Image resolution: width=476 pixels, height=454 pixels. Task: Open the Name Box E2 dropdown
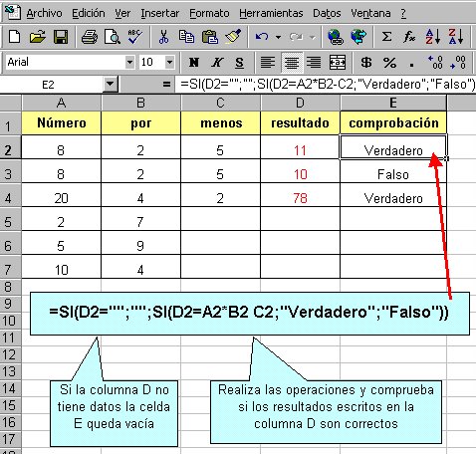[x=111, y=85]
